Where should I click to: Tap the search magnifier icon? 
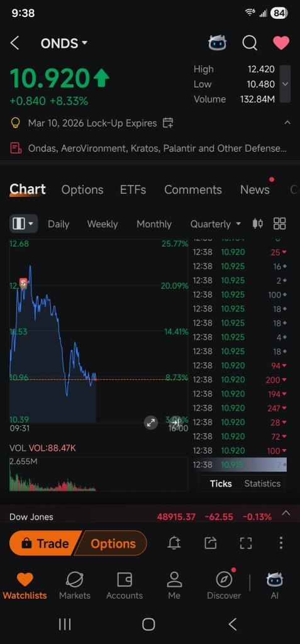pyautogui.click(x=250, y=43)
